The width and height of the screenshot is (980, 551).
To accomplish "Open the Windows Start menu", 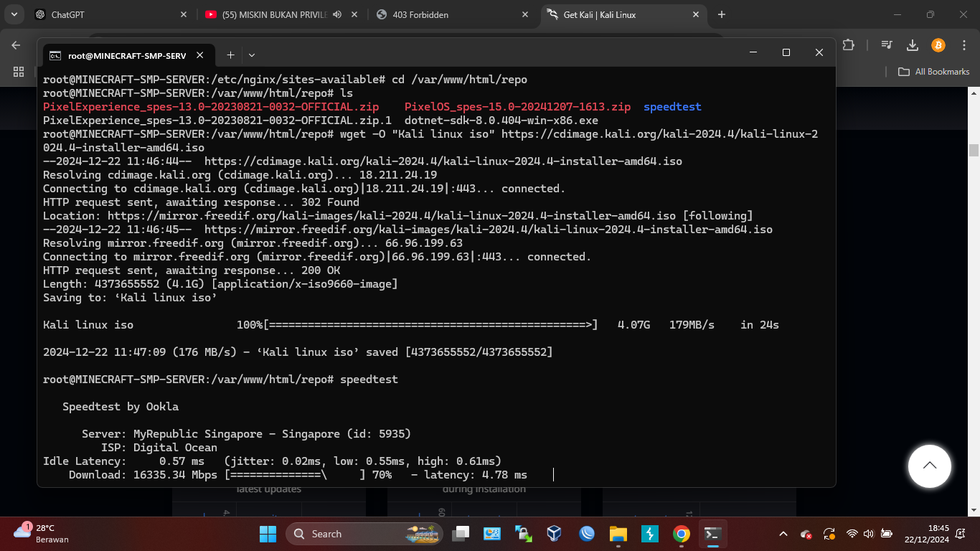I will [268, 534].
